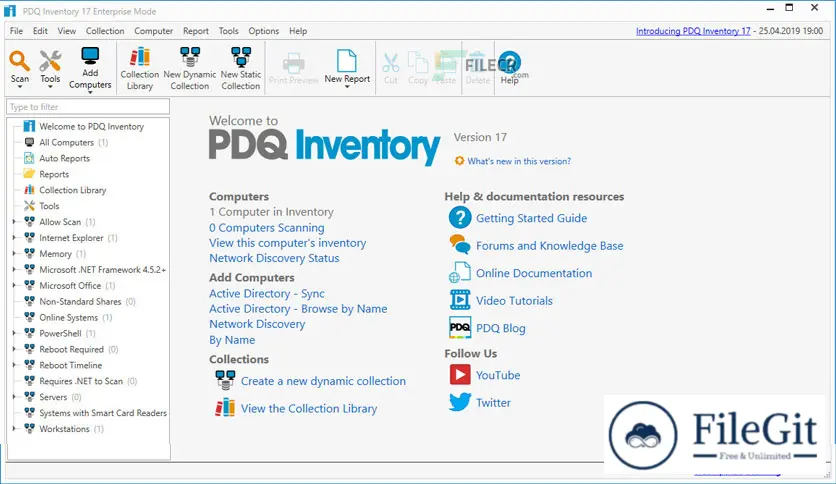Click Network Discovery under Add Computers
The width and height of the screenshot is (836, 484).
pos(257,324)
